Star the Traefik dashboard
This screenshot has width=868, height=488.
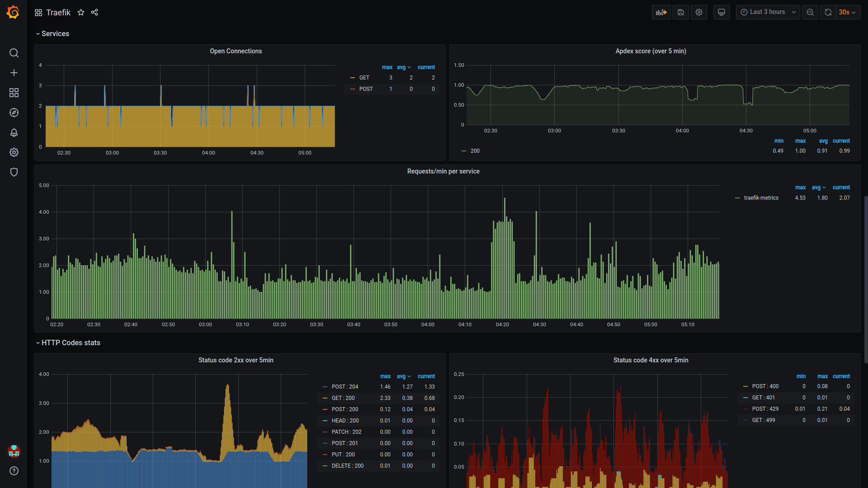pyautogui.click(x=81, y=13)
